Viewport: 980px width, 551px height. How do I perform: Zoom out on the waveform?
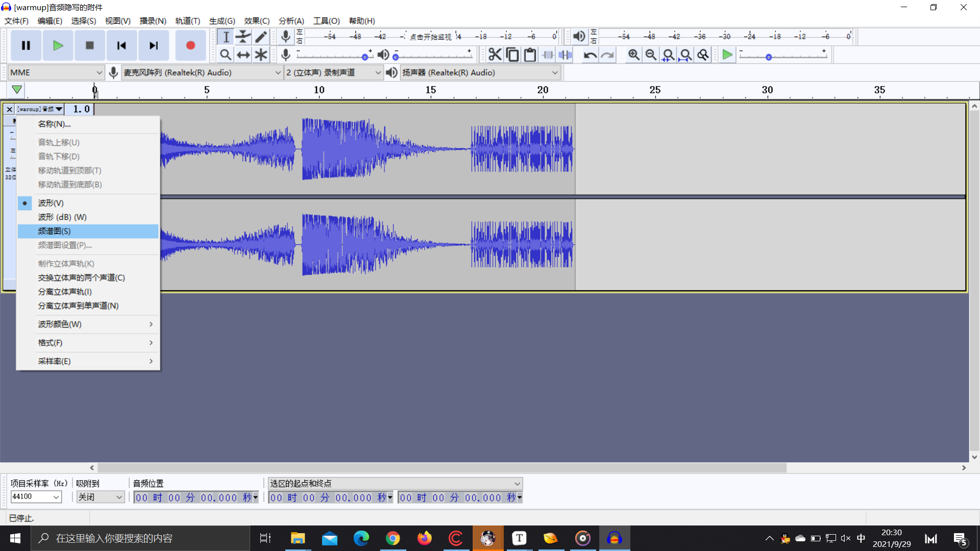(651, 55)
